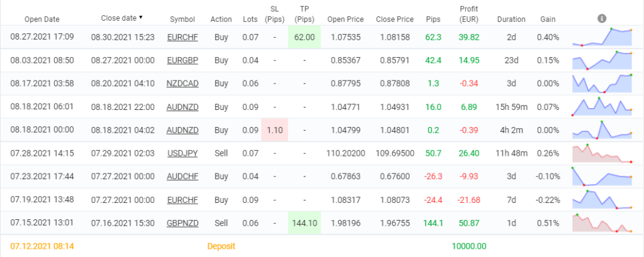644x257 pixels.
Task: Click profit value 14.95
Action: click(469, 60)
